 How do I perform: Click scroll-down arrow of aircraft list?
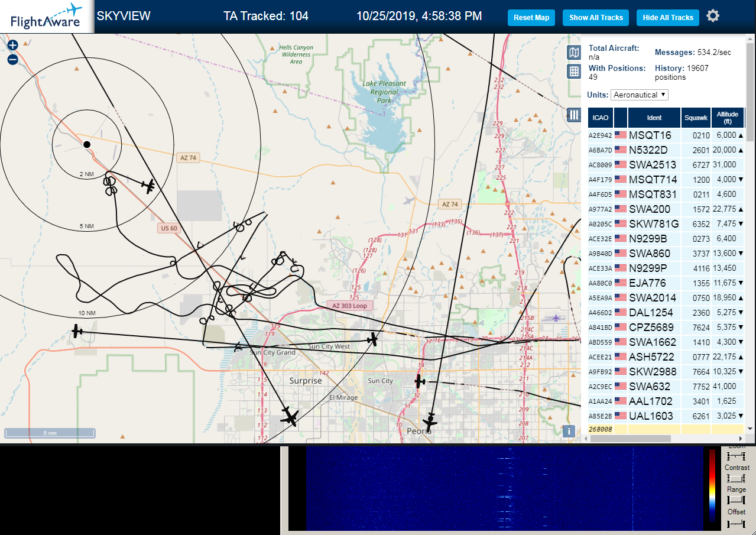(x=750, y=428)
